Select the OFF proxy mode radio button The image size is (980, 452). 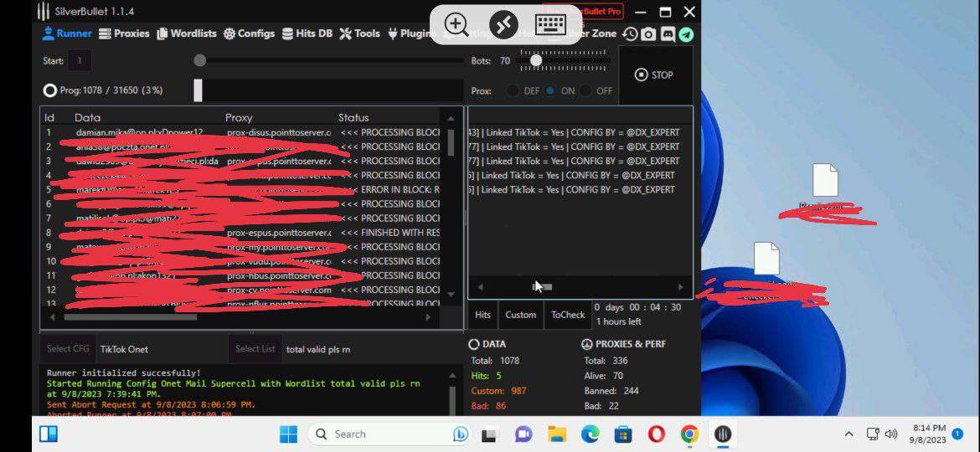tap(585, 90)
